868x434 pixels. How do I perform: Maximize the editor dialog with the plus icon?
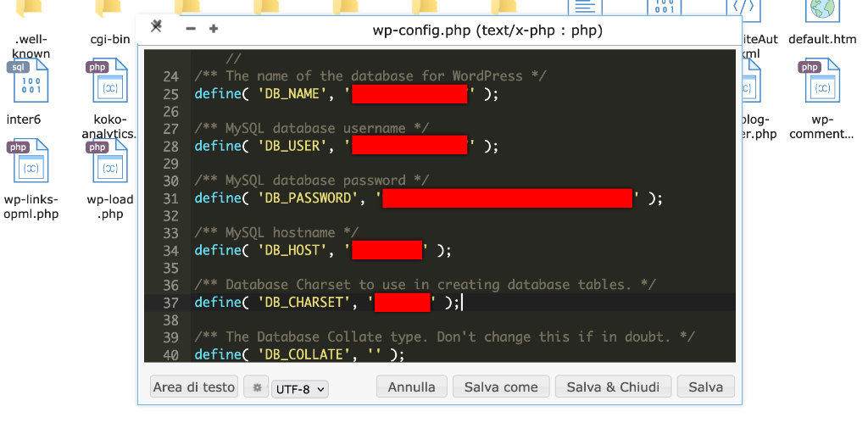(x=214, y=29)
